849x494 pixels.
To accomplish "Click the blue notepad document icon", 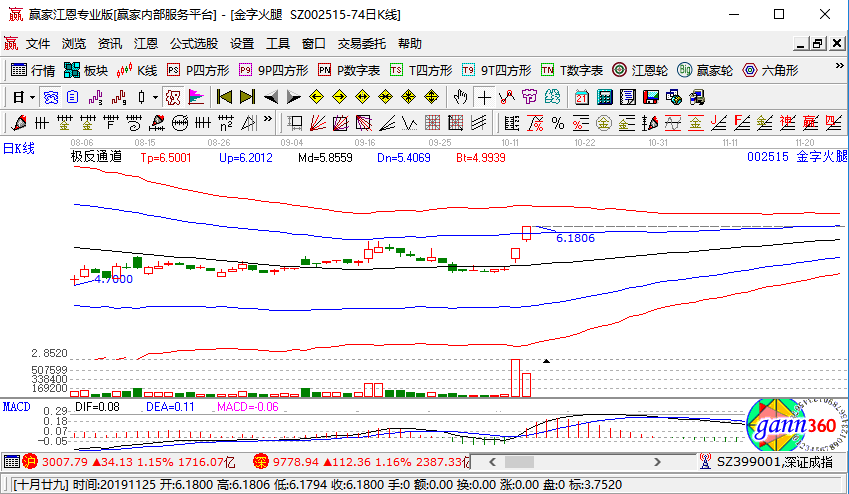I will click(72, 98).
